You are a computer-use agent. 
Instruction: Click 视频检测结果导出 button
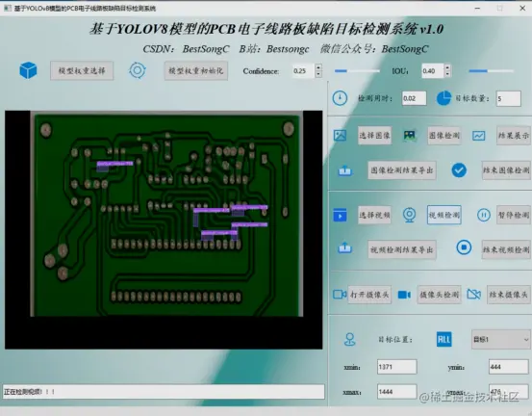click(x=402, y=250)
